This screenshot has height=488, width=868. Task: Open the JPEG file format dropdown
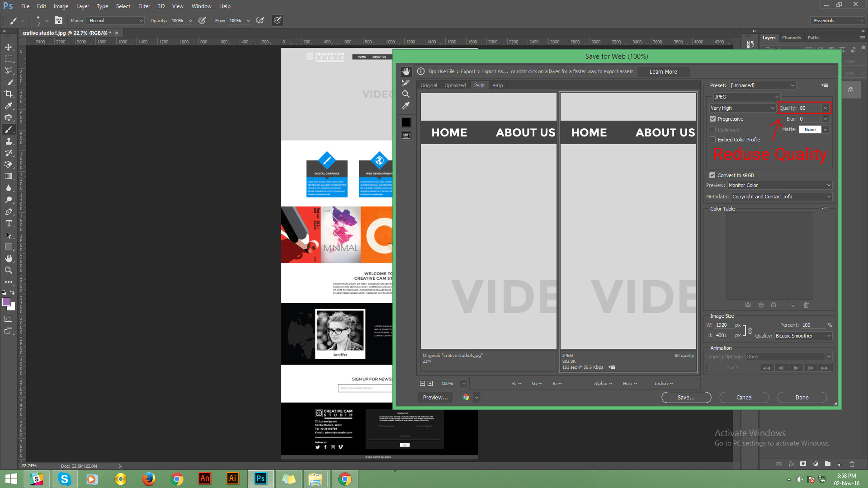pyautogui.click(x=746, y=97)
